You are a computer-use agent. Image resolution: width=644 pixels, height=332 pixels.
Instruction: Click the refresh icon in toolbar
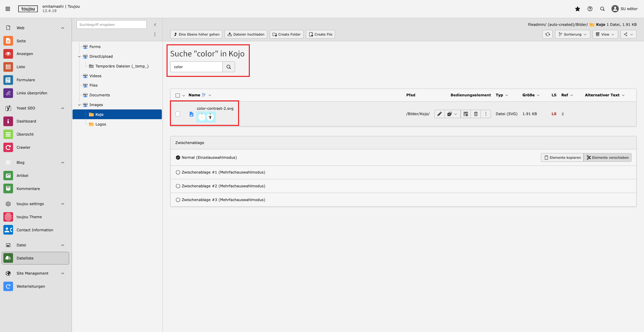tap(547, 34)
